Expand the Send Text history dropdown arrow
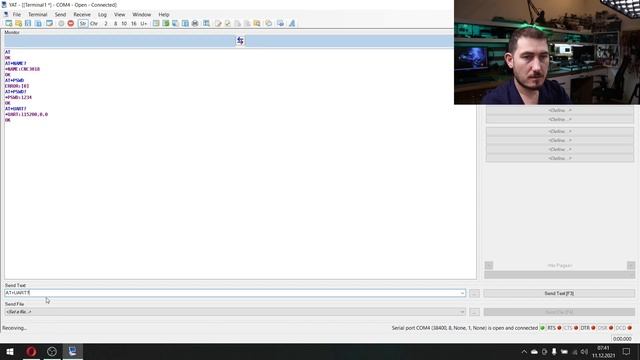This screenshot has height=360, width=640. 462,293
